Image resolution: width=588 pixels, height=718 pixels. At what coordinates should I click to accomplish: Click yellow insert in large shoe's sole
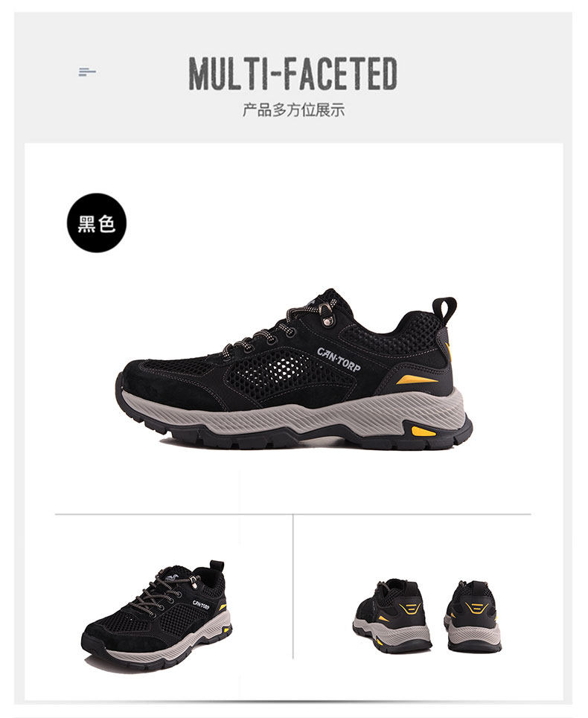click(x=423, y=431)
